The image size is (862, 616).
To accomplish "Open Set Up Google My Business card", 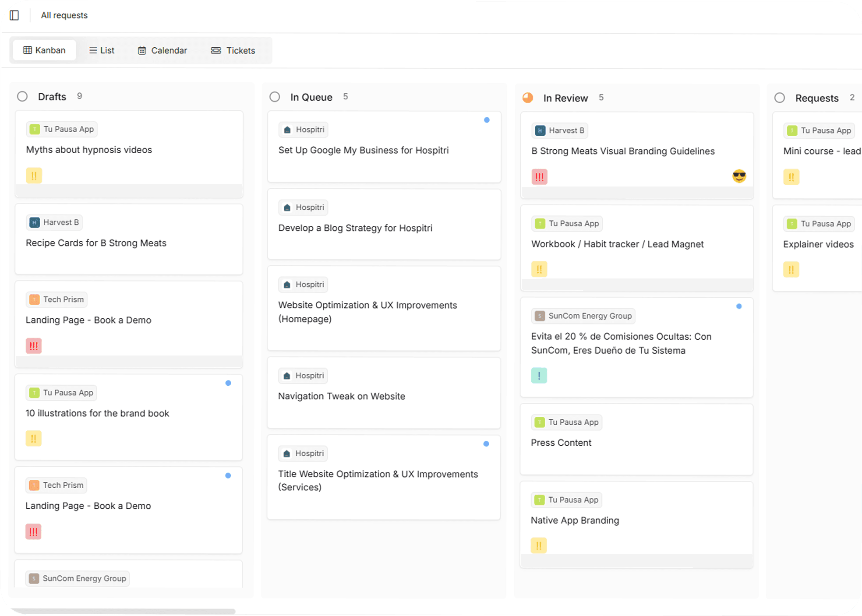I will coord(363,150).
